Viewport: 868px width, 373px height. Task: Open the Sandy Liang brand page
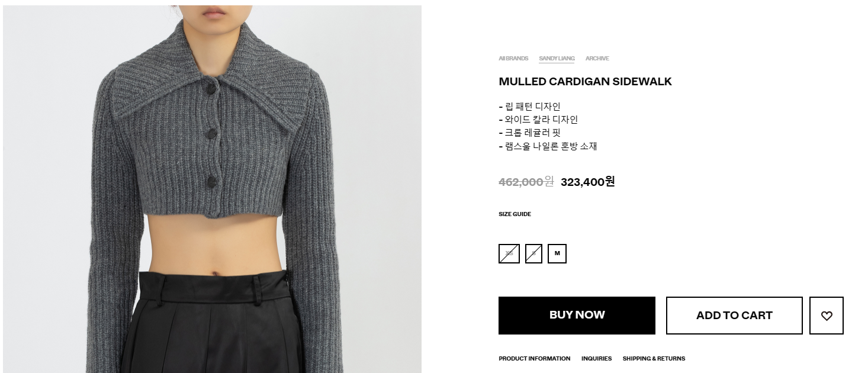(557, 59)
